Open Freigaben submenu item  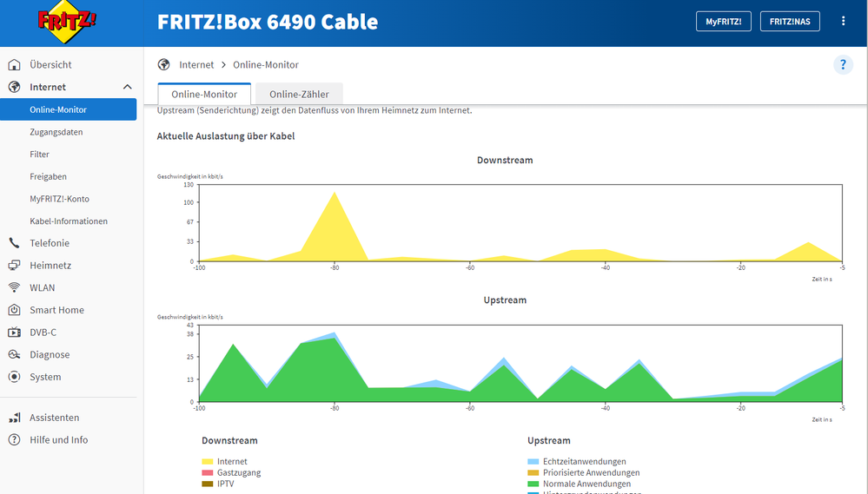pos(48,176)
